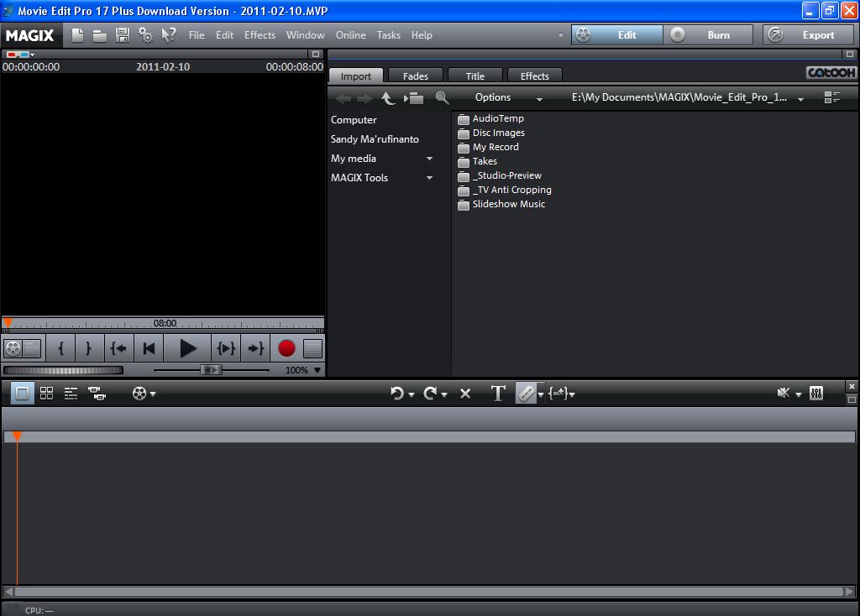Open the Burn screen
The image size is (860, 616).
pyautogui.click(x=709, y=35)
